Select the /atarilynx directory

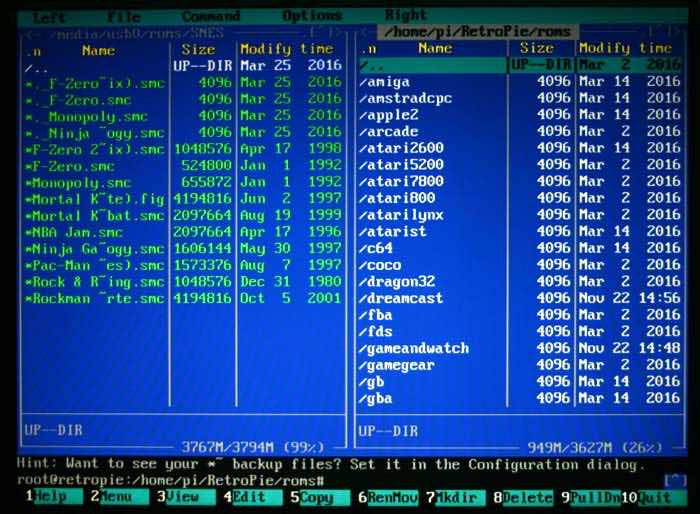[520, 215]
